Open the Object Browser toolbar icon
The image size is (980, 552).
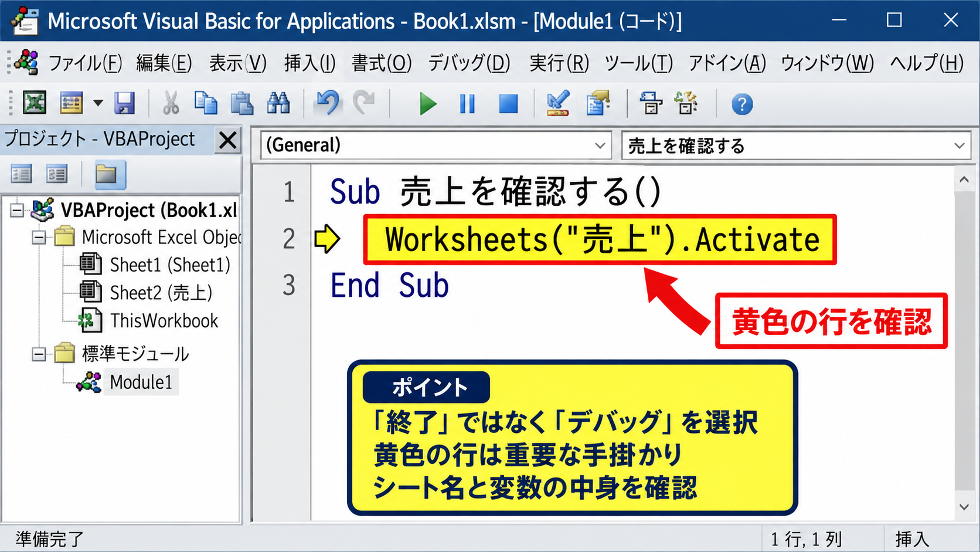tap(686, 103)
